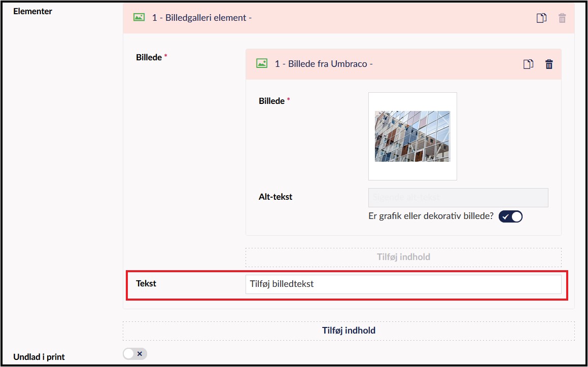The height and width of the screenshot is (367, 588).
Task: Collapse the '1 - Billedgalleri element' title row
Action: (202, 18)
